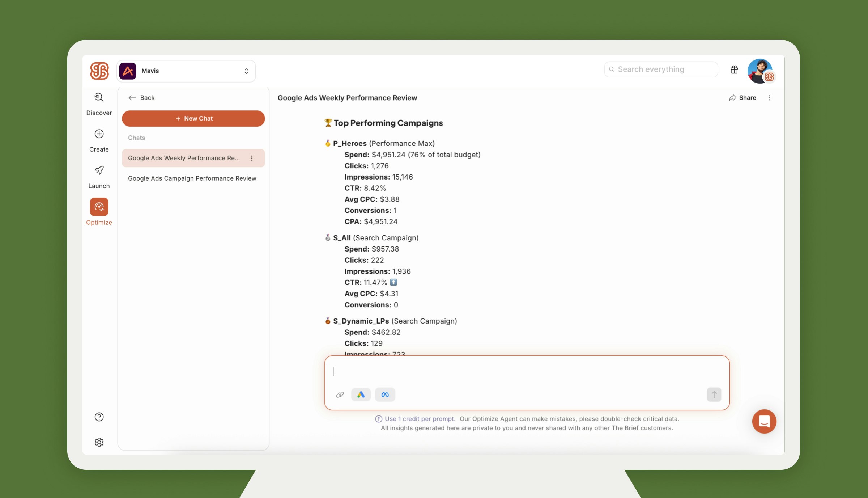Click the Share button
868x498 pixels.
pyautogui.click(x=743, y=98)
